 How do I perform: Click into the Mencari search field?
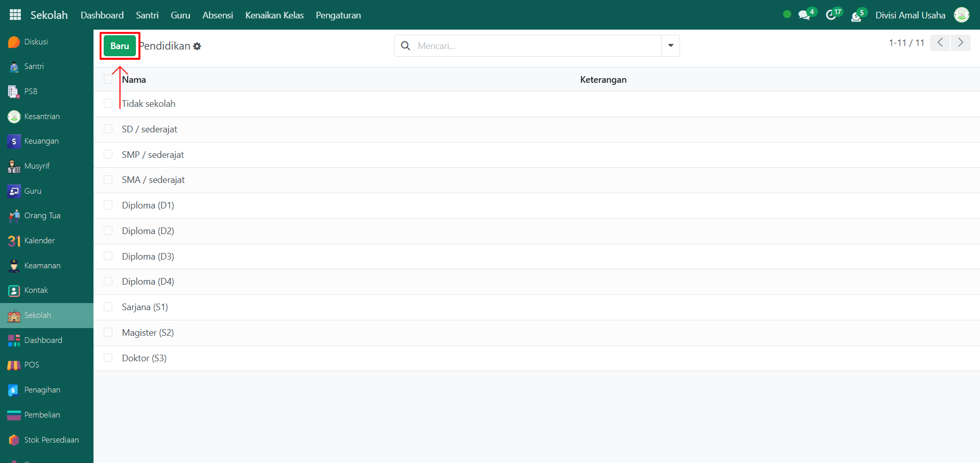tap(536, 46)
